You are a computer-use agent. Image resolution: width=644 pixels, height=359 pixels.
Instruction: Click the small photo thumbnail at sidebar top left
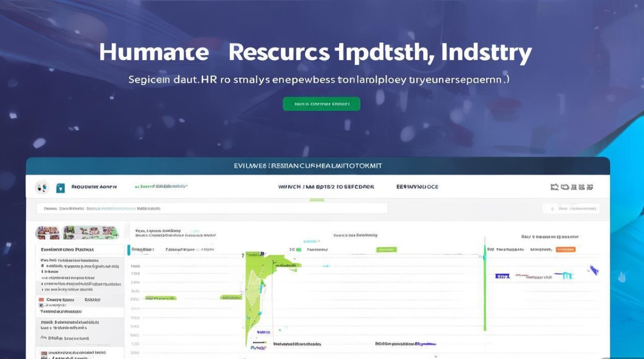47,233
